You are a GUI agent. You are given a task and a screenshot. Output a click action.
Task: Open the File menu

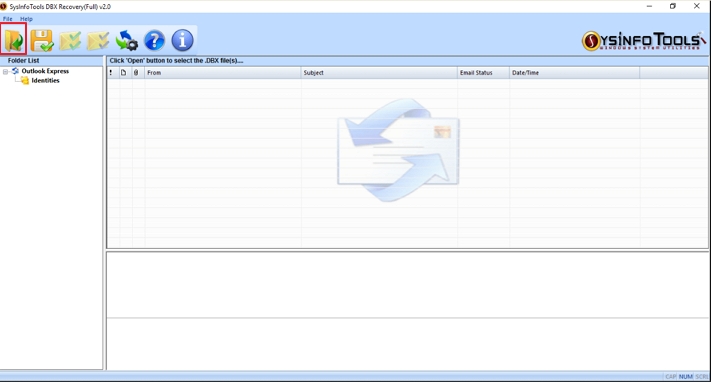point(8,19)
